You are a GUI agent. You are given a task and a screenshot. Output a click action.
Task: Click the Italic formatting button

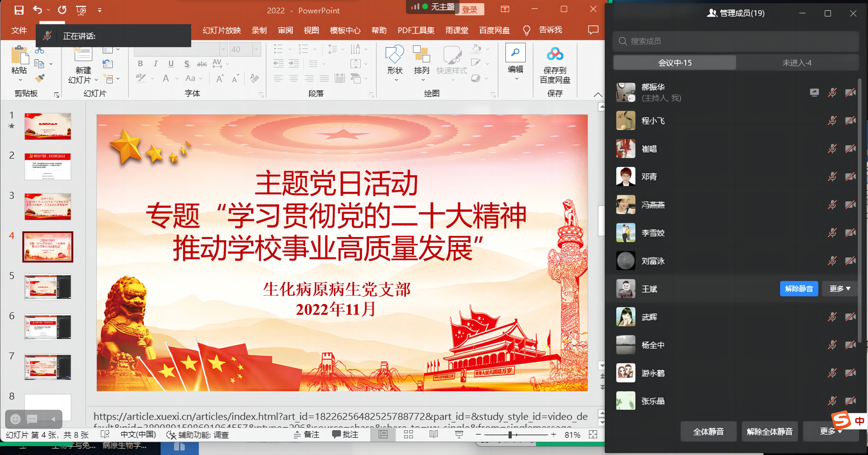[155, 63]
